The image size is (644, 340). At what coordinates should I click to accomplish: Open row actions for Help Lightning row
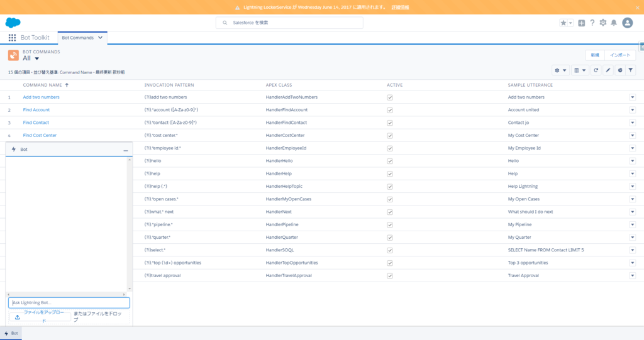(633, 187)
